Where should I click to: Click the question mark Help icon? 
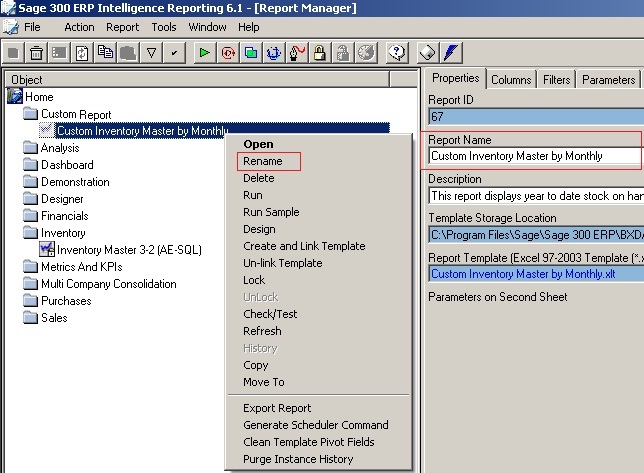click(397, 53)
